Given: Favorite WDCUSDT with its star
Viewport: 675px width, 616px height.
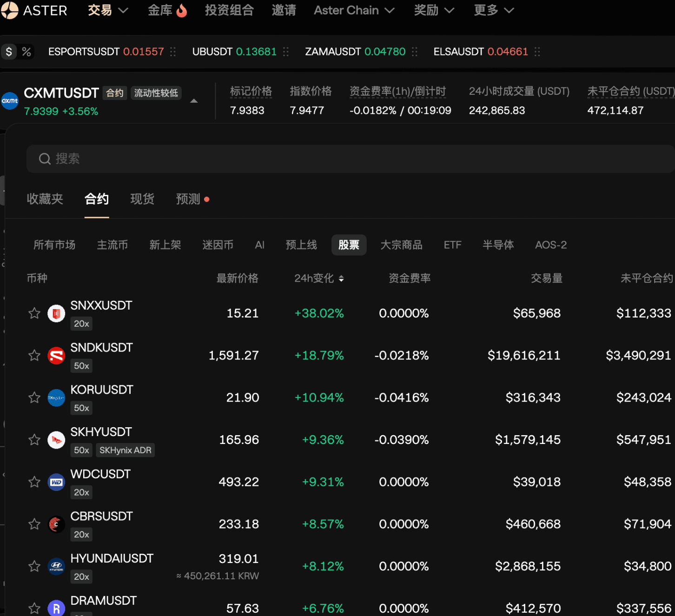Looking at the screenshot, I should tap(34, 482).
